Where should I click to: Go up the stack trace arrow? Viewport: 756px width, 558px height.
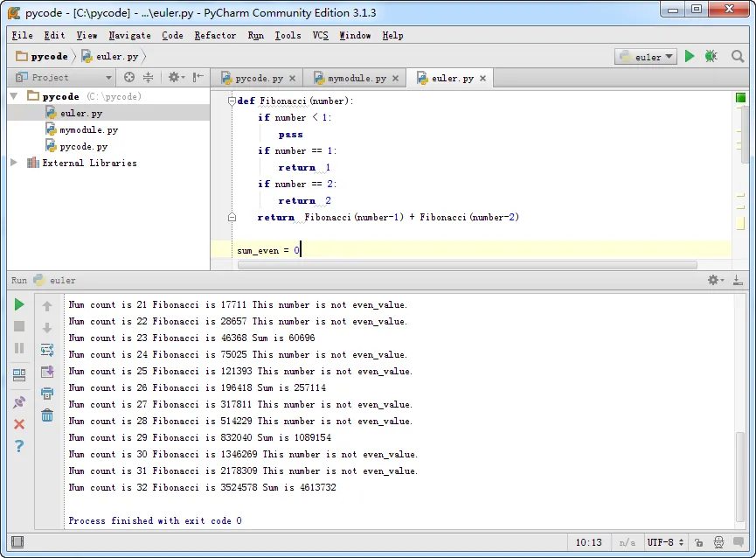(x=47, y=305)
